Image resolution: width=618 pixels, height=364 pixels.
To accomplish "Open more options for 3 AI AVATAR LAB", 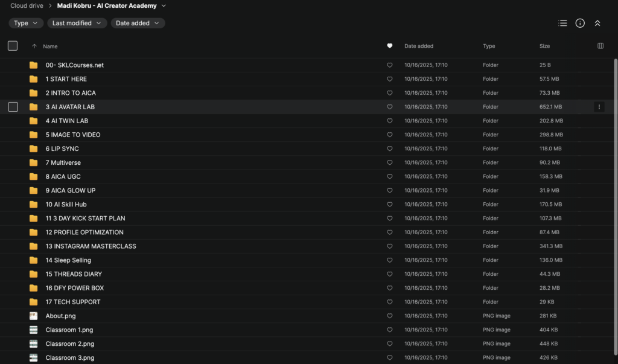I will click(x=599, y=107).
